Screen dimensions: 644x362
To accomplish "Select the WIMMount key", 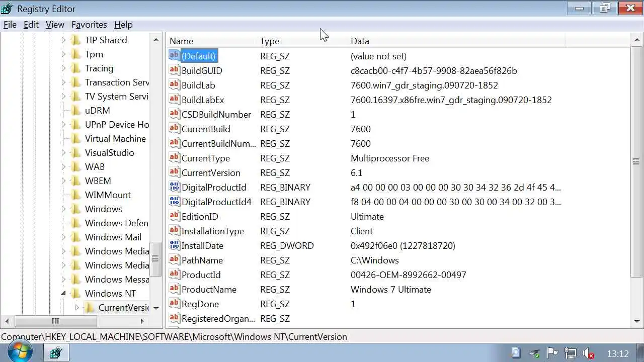I will (108, 195).
